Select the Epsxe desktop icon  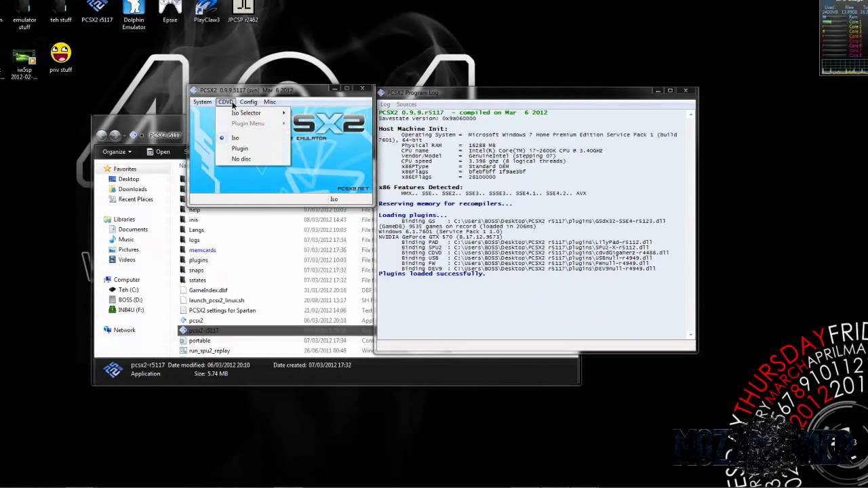point(170,12)
